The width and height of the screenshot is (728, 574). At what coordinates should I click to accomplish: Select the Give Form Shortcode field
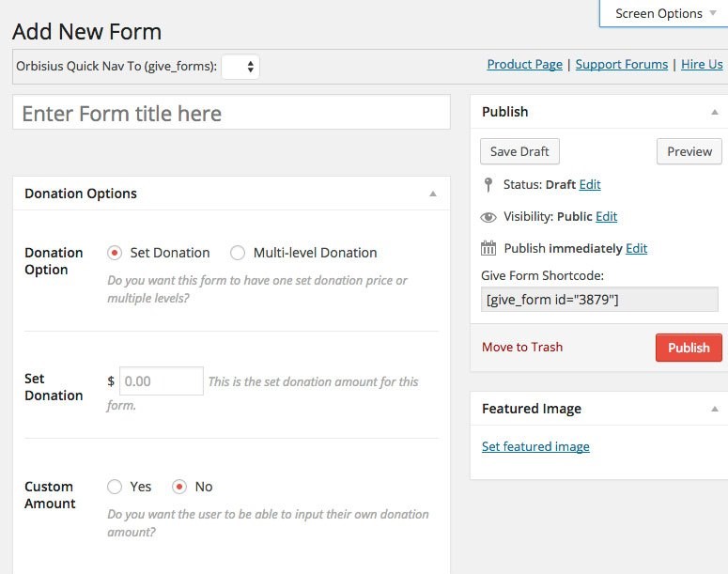[x=599, y=300]
